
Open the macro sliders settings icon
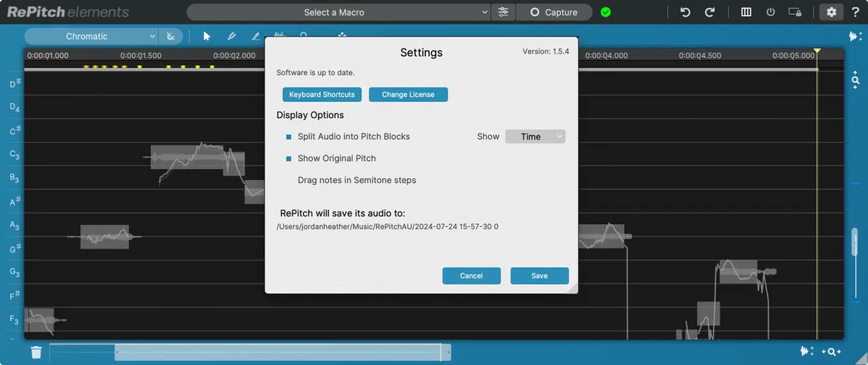point(503,12)
